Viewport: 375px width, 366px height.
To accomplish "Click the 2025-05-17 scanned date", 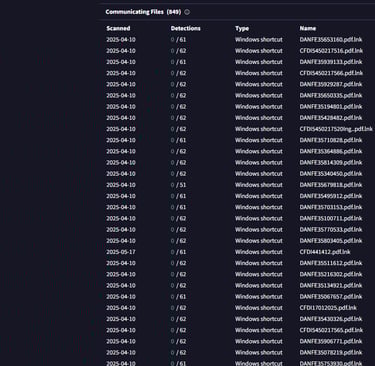I will [121, 252].
